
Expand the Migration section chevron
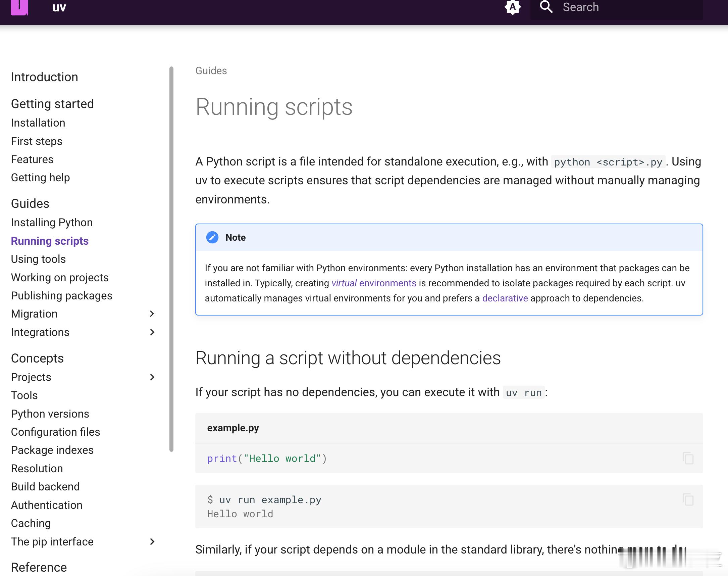152,314
